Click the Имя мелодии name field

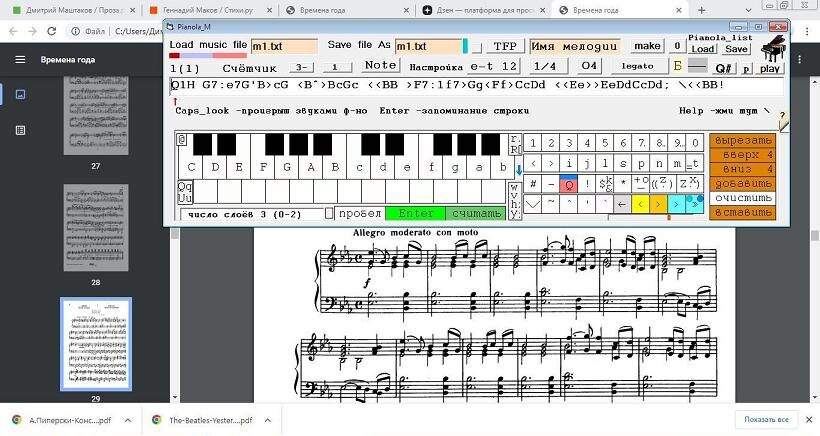pyautogui.click(x=575, y=46)
